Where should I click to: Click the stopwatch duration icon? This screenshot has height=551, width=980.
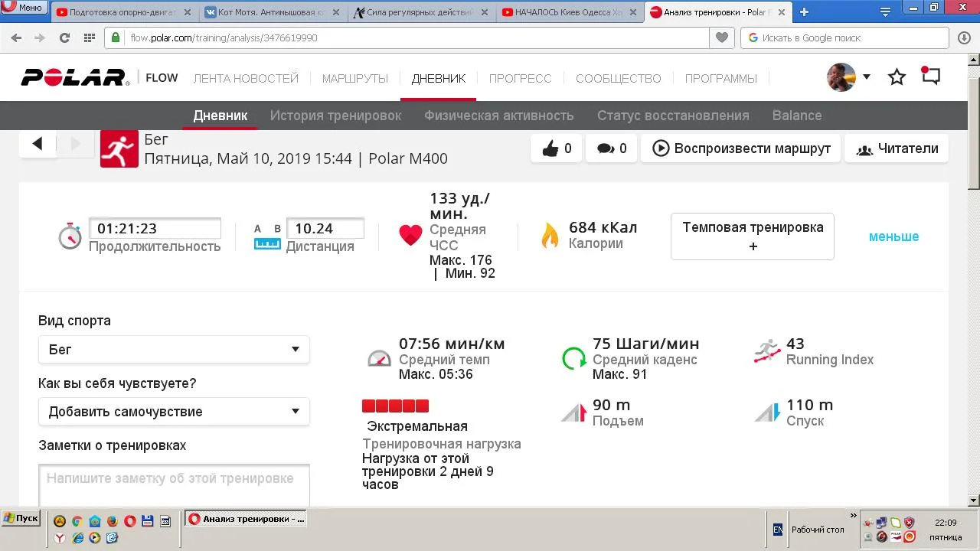(70, 236)
